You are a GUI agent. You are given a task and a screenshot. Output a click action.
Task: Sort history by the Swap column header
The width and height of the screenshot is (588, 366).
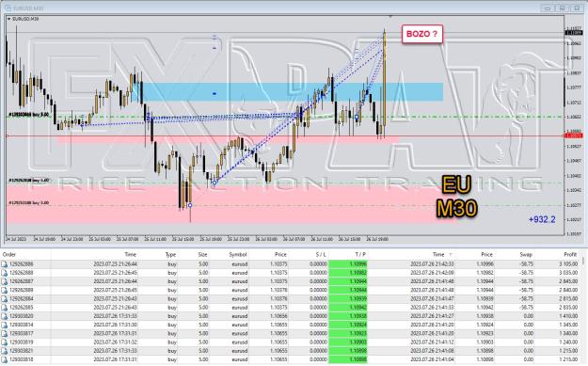pyautogui.click(x=526, y=254)
